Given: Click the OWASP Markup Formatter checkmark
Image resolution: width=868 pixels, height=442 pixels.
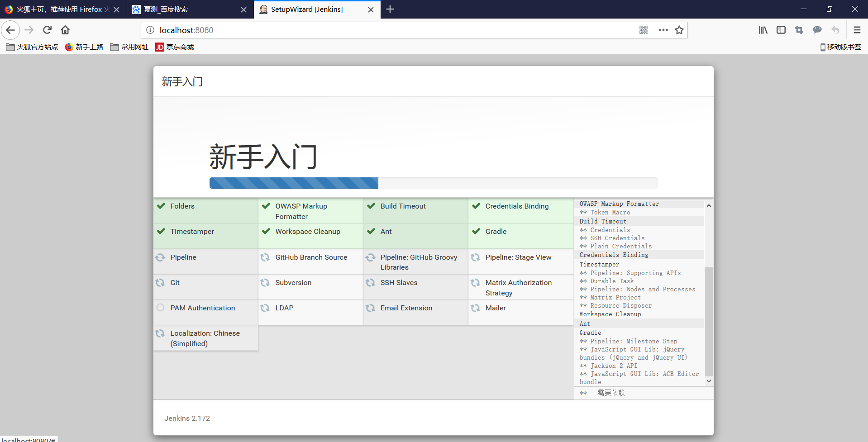Looking at the screenshot, I should (266, 206).
